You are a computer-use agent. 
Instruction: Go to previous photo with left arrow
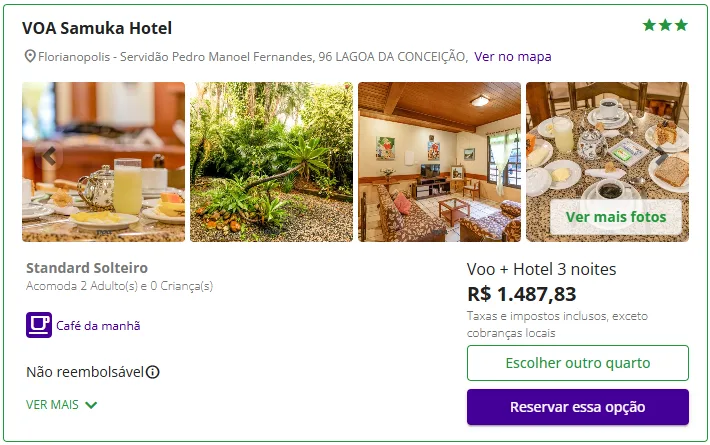(x=48, y=156)
